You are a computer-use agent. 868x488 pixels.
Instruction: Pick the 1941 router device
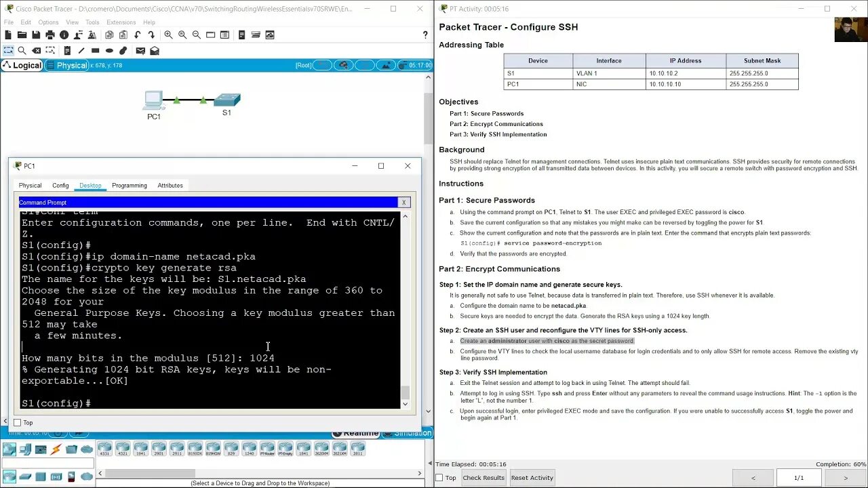click(x=140, y=449)
